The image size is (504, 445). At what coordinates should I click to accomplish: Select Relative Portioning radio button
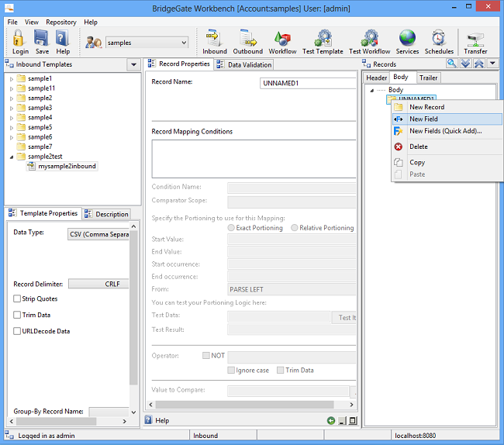(x=294, y=228)
